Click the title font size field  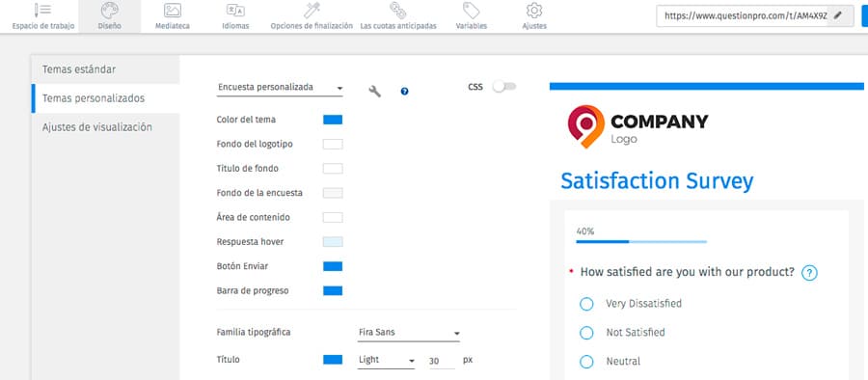pyautogui.click(x=441, y=361)
